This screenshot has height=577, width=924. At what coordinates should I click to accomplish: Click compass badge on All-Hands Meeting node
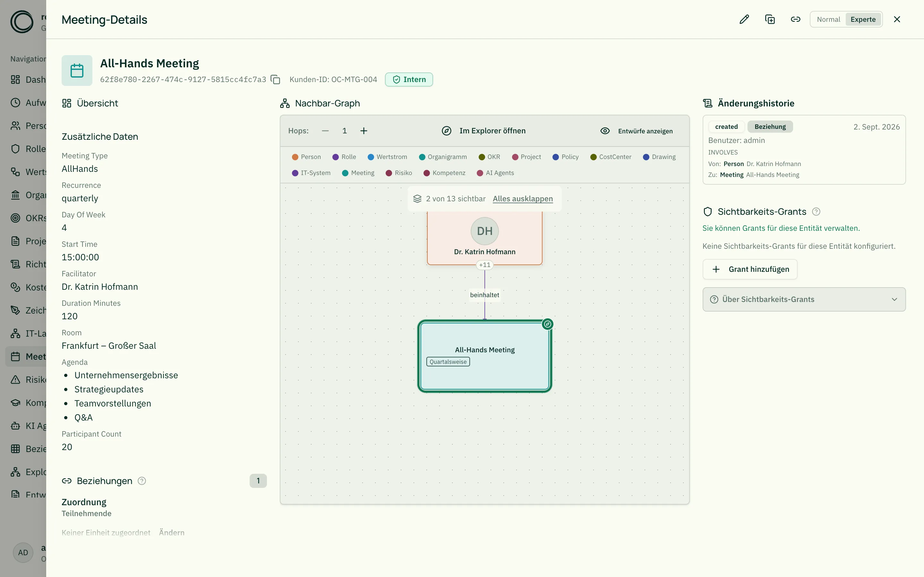[x=547, y=324]
